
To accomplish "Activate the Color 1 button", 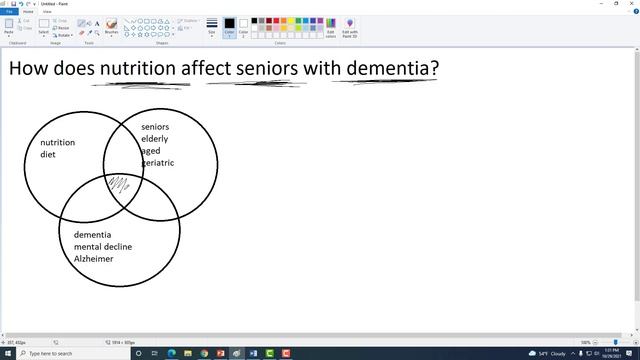I will (x=229, y=28).
